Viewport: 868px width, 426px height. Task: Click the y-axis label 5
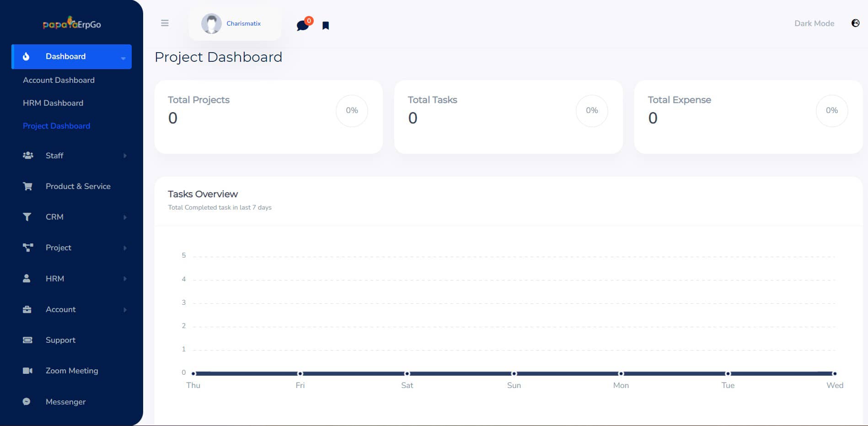pyautogui.click(x=184, y=255)
